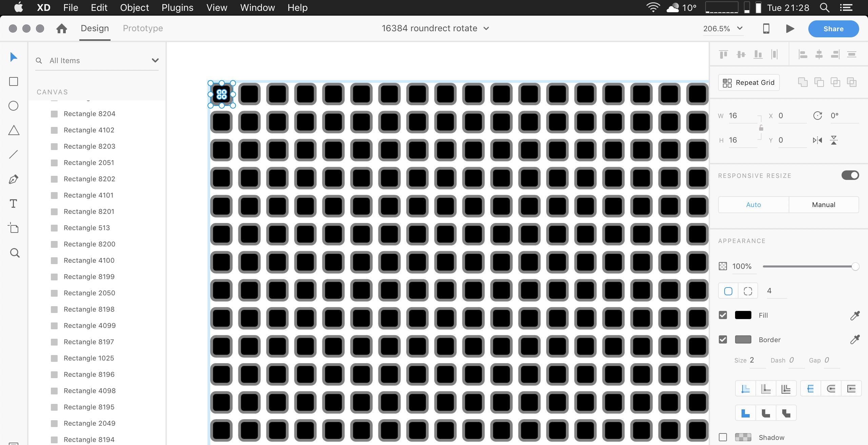Screen dimensions: 868x445
Task: Expand the document title dropdown
Action: (x=486, y=29)
